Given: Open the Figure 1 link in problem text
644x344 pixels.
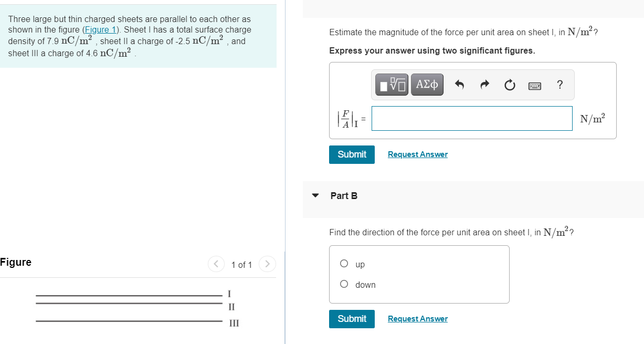Looking at the screenshot, I should coord(100,29).
